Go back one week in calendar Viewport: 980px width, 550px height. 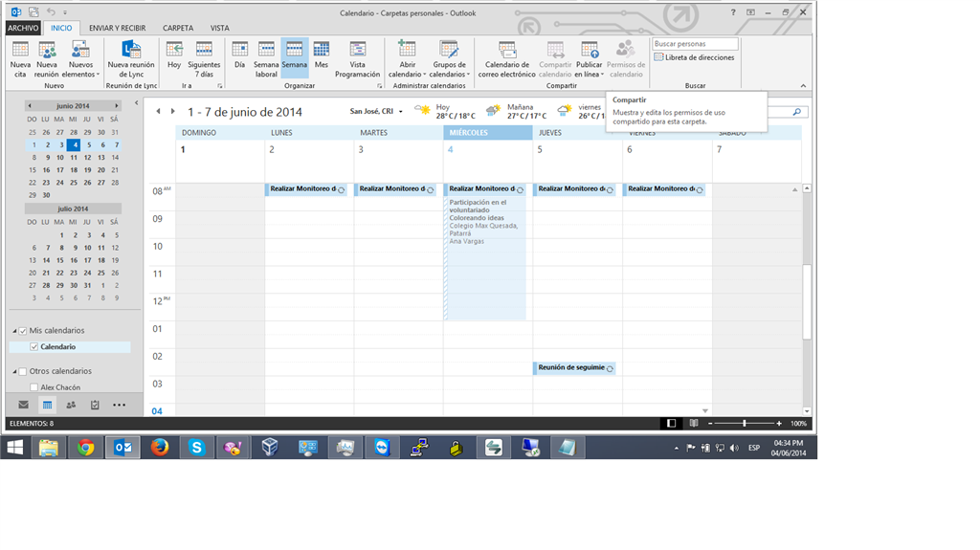tap(158, 111)
